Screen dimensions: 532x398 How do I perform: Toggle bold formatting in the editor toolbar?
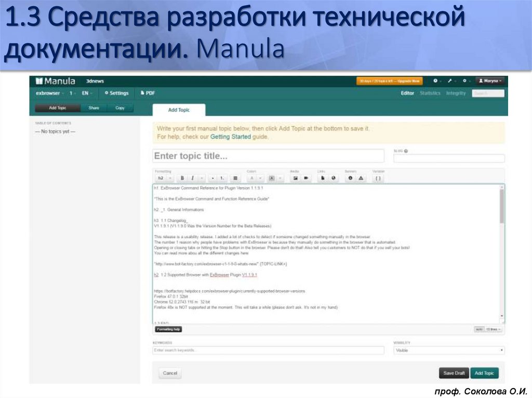(182, 177)
